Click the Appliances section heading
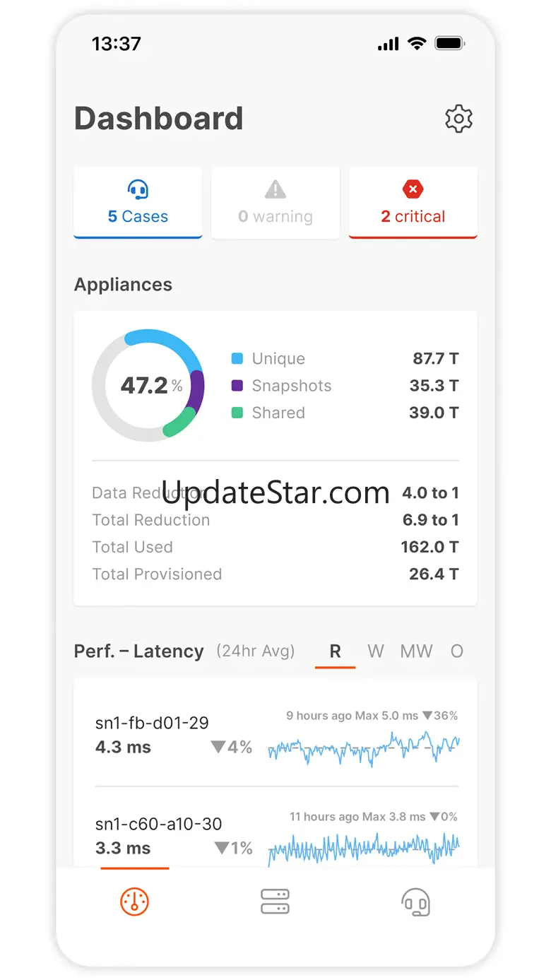This screenshot has width=551, height=980. pyautogui.click(x=123, y=285)
